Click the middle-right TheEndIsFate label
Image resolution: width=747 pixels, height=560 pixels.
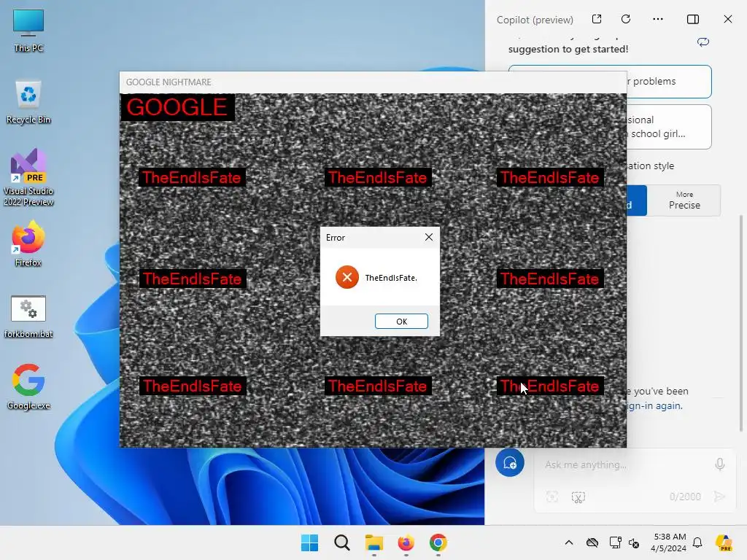click(x=550, y=279)
